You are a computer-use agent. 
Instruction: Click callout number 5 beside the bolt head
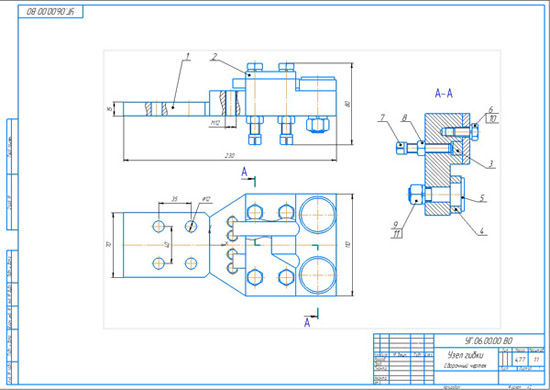(x=482, y=198)
